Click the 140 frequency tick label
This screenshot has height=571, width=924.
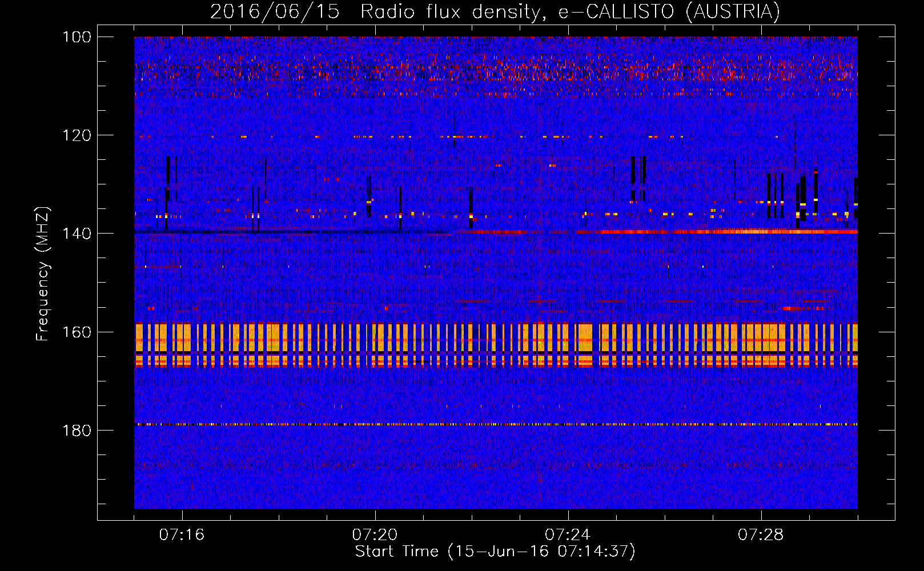coord(77,234)
